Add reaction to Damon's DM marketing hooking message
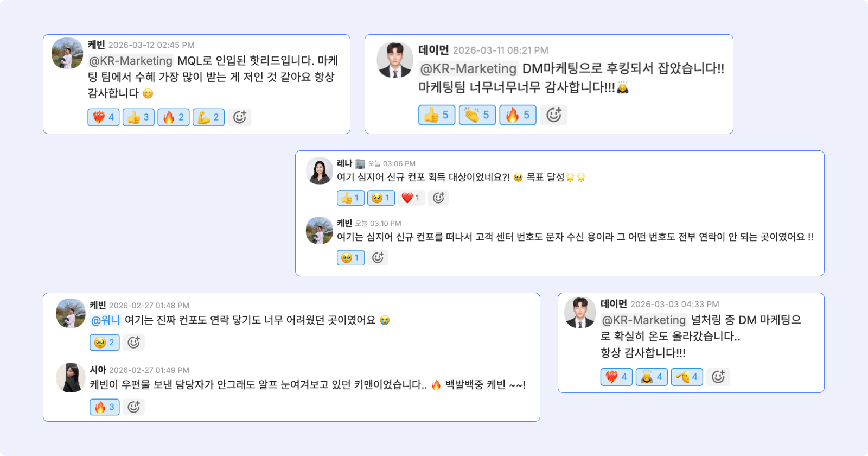Viewport: 868px width, 456px height. coord(553,115)
